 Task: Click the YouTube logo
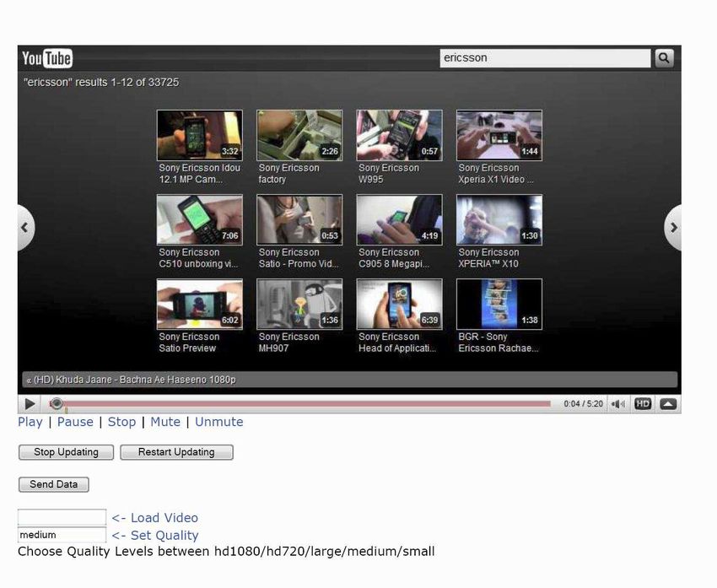pyautogui.click(x=47, y=58)
